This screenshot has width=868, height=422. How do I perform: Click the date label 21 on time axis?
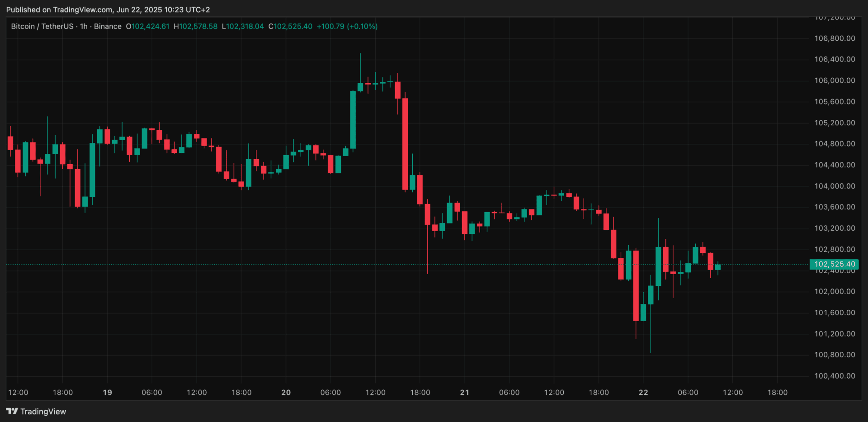(464, 392)
